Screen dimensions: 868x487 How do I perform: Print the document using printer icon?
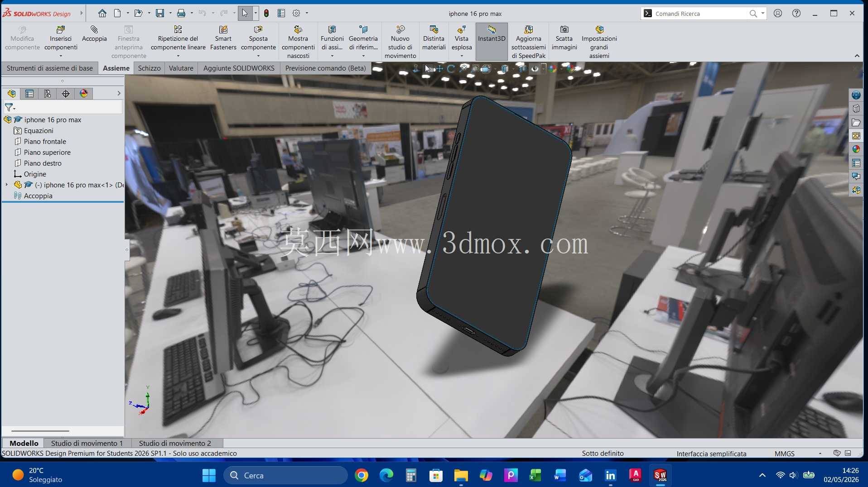pyautogui.click(x=181, y=13)
